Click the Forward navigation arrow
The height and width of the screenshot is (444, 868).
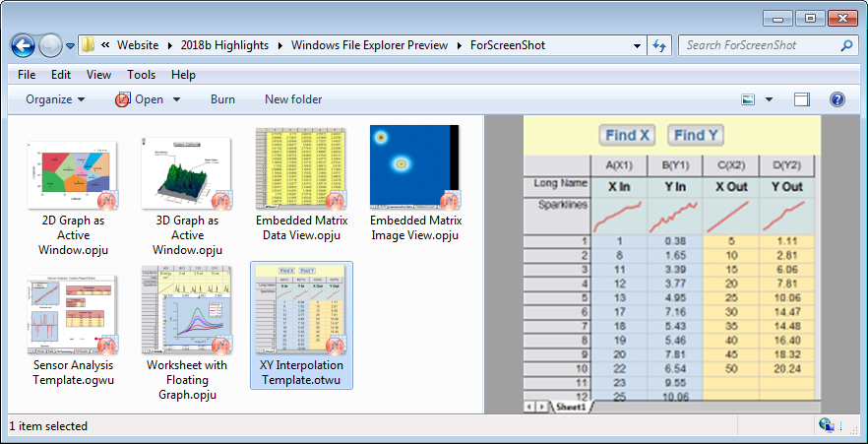click(x=50, y=45)
